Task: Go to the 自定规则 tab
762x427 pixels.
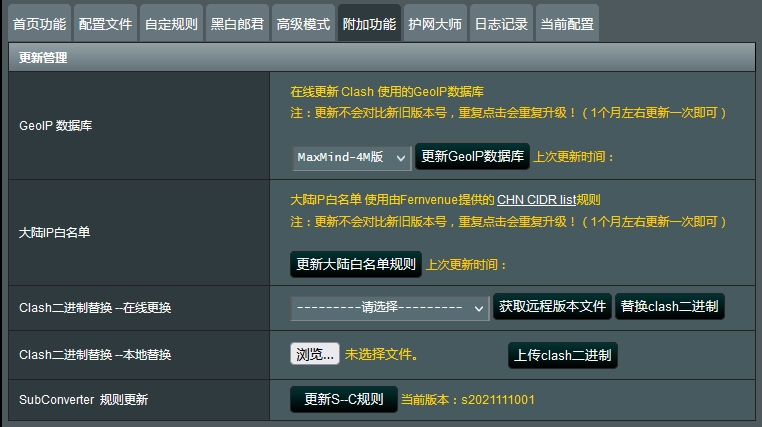Action: click(x=170, y=23)
